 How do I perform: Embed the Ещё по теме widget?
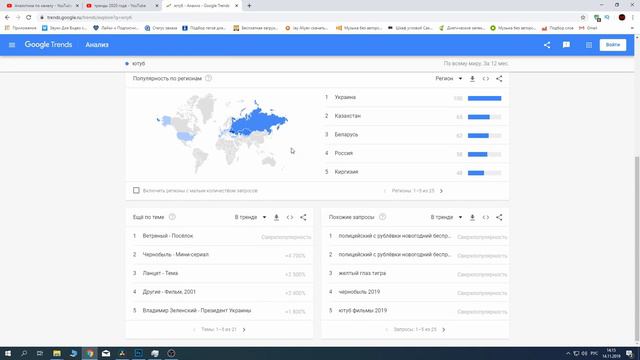tap(290, 218)
